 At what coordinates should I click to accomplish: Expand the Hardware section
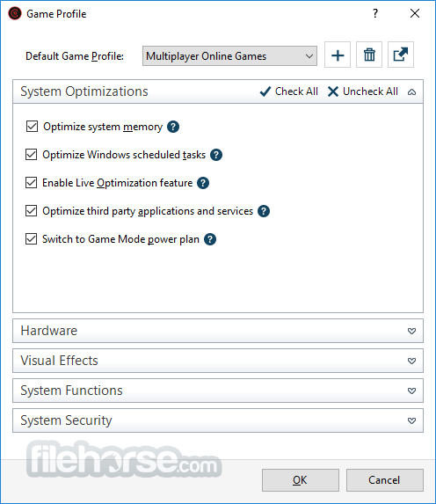click(218, 331)
